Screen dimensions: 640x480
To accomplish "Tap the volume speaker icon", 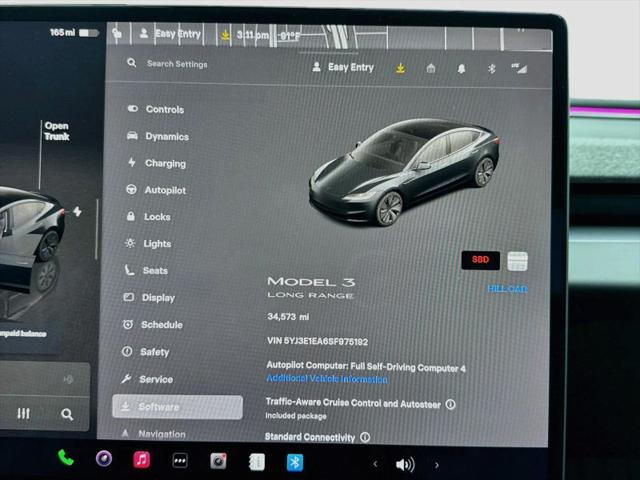I will point(405,464).
